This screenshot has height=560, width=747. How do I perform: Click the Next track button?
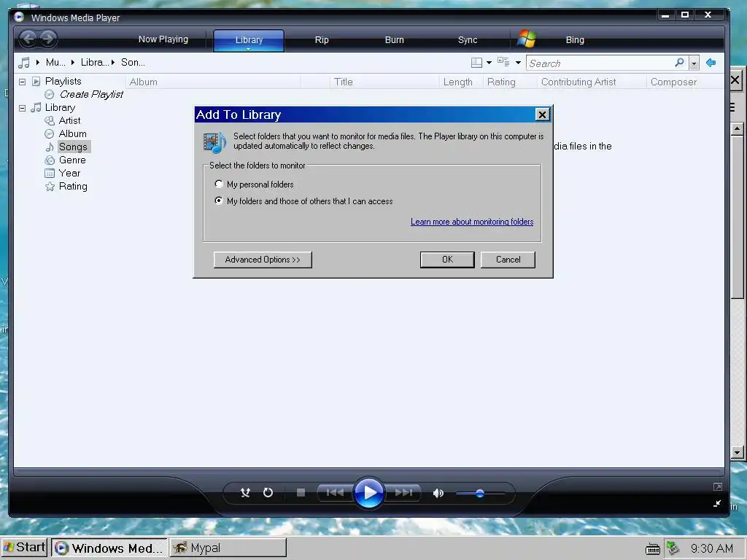403,492
